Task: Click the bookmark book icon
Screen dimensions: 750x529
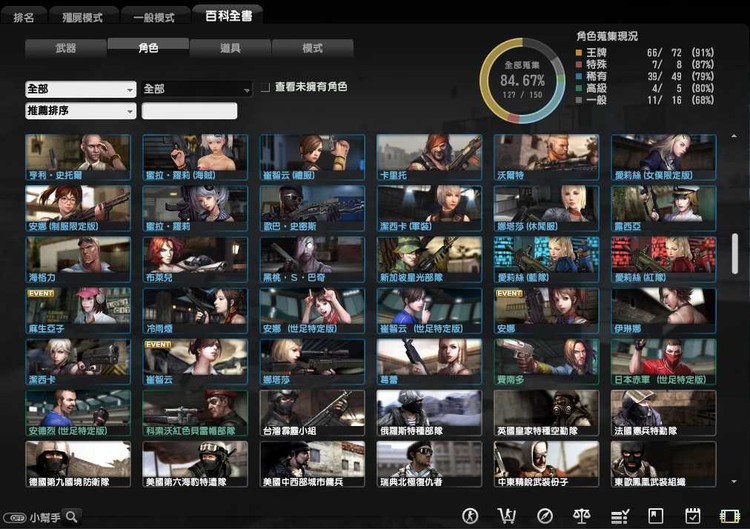Action: point(655,516)
